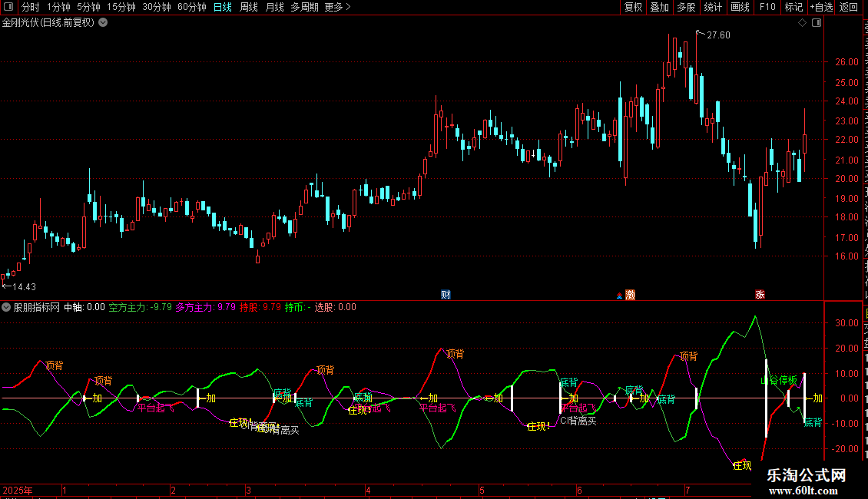Click the 多方主力: 9.79 indicator value
The height and width of the screenshot is (499, 868).
205,307
